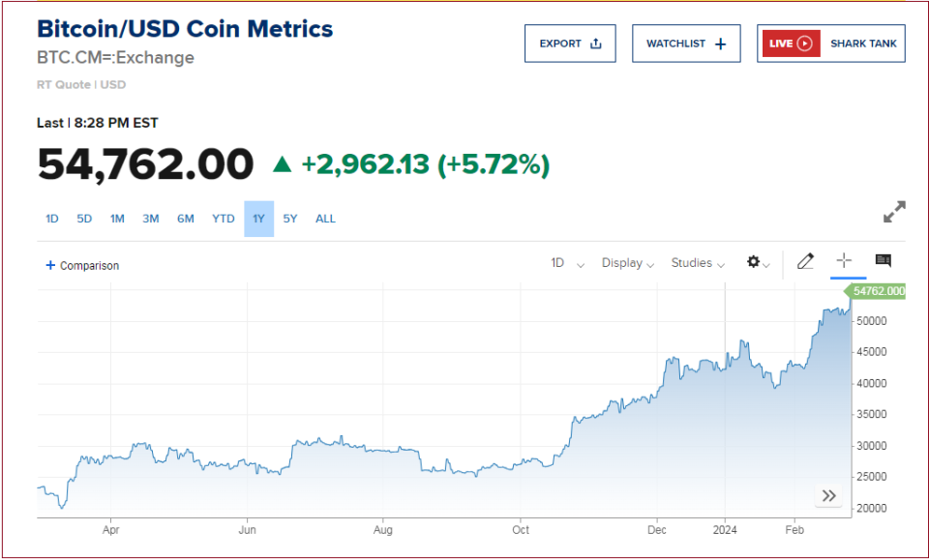Viewport: 929px width, 560px height.
Task: Add to Watchlist
Action: (685, 44)
